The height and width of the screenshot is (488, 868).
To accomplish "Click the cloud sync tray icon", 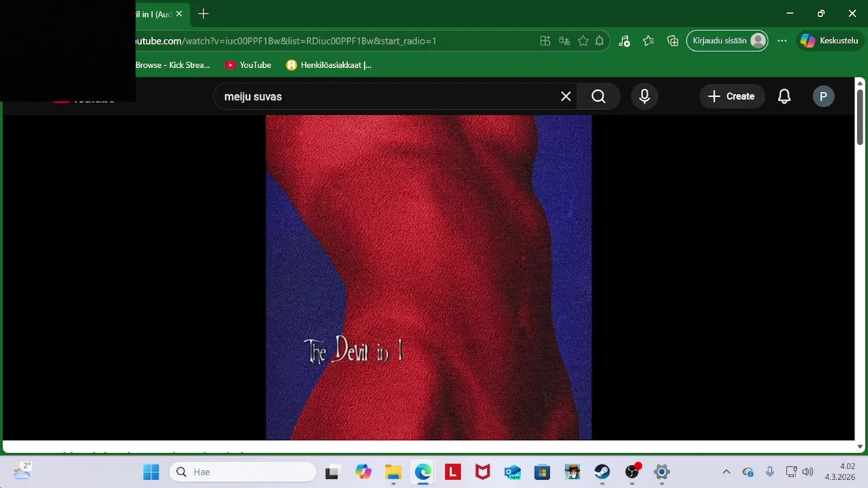I will pyautogui.click(x=748, y=472).
